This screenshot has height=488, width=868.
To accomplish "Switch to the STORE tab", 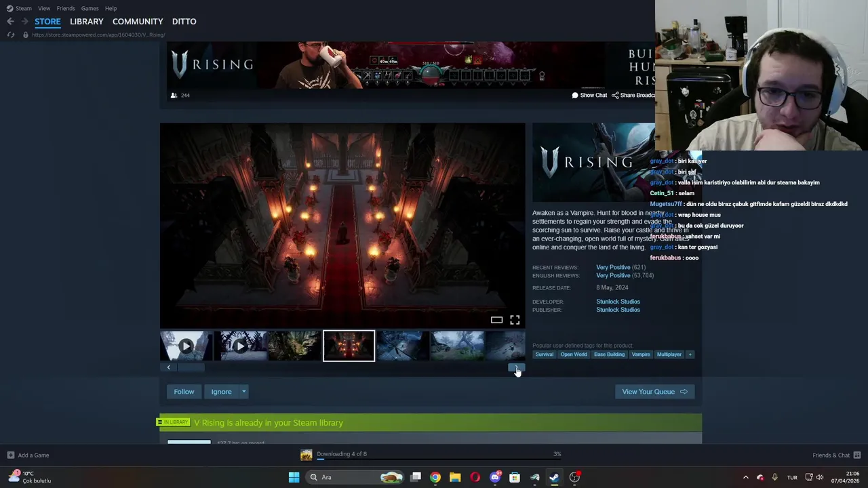I will pyautogui.click(x=47, y=22).
